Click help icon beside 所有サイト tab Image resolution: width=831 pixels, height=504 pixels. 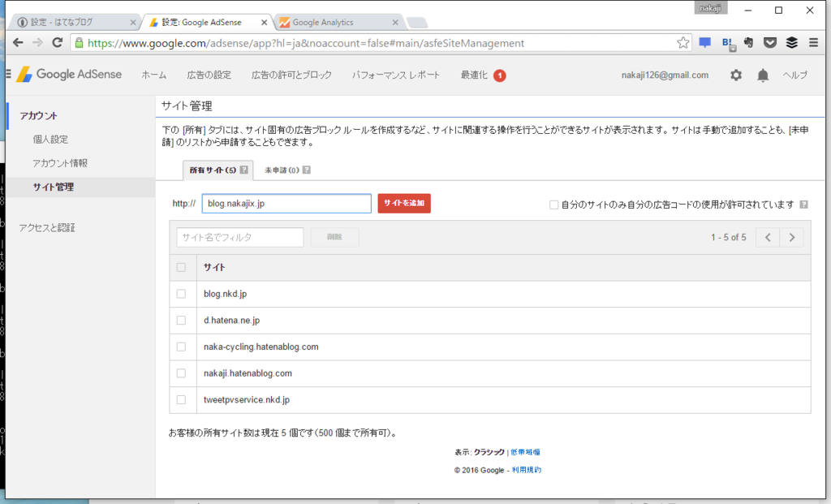click(243, 170)
